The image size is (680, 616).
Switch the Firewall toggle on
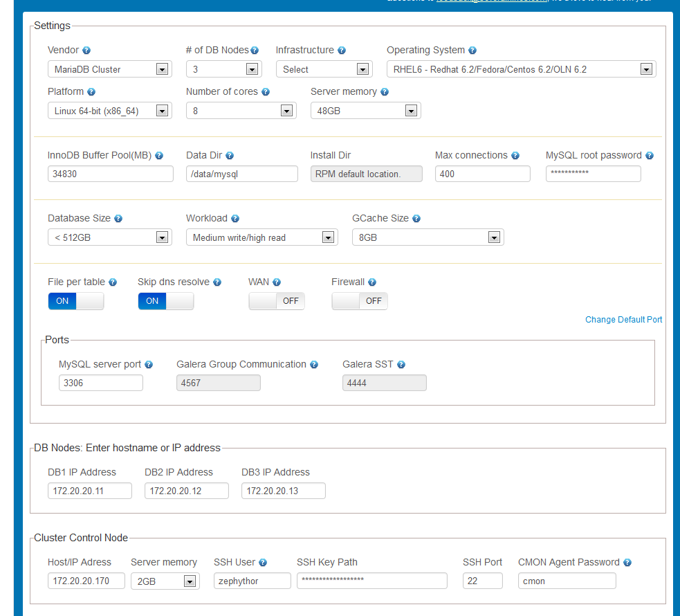tap(360, 301)
